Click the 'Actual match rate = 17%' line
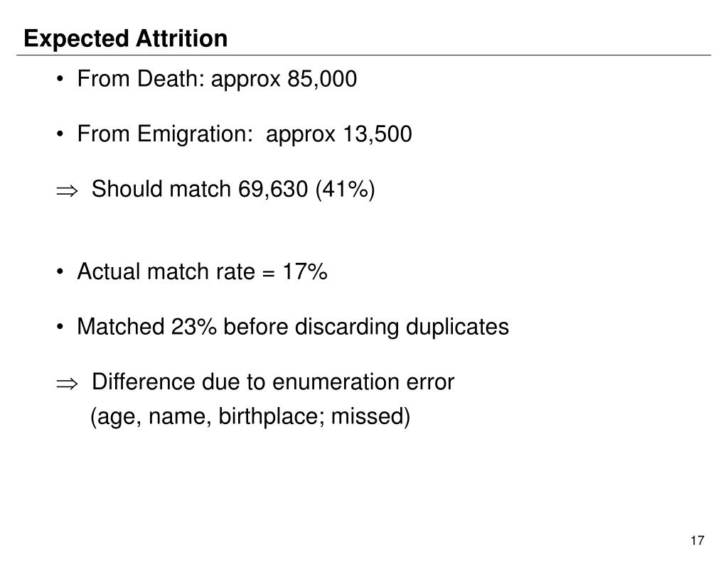 pyautogui.click(x=202, y=271)
